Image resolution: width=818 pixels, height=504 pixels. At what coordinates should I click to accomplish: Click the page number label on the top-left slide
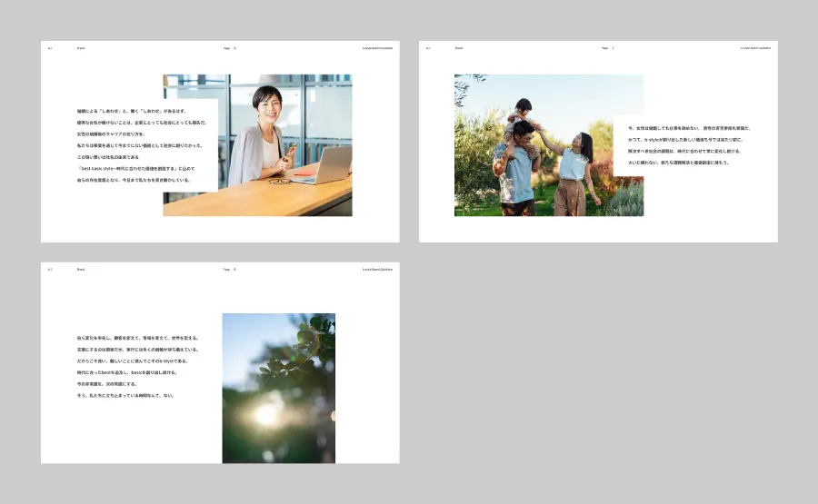[230, 48]
